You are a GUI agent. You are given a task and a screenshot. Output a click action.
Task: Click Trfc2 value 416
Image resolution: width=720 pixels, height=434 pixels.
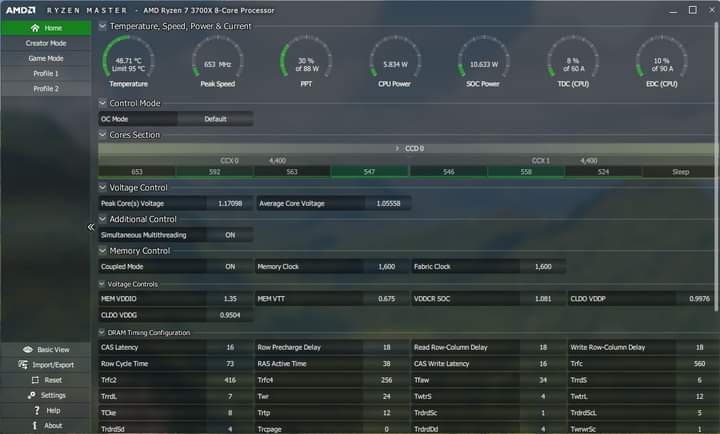230,380
